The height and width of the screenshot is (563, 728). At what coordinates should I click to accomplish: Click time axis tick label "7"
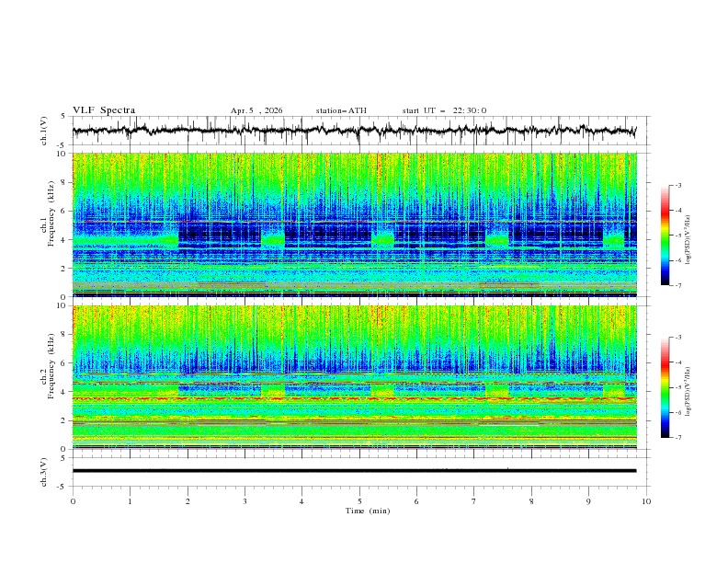click(x=473, y=501)
